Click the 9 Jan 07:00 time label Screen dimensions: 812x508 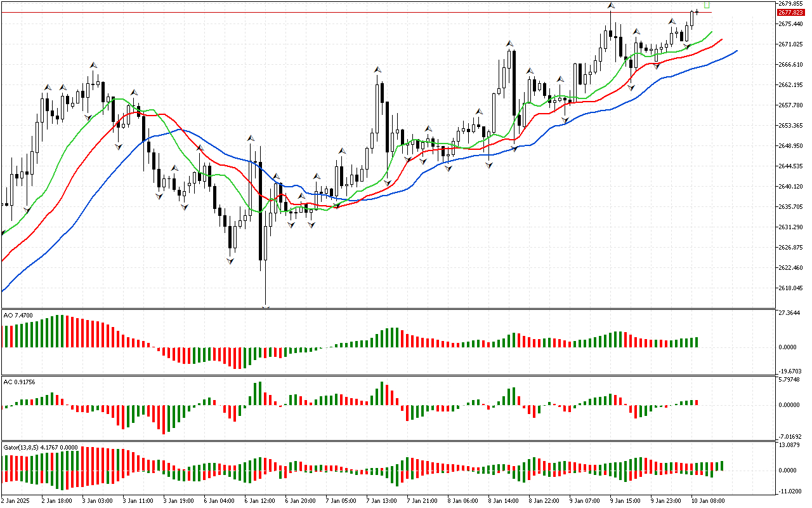coord(586,500)
